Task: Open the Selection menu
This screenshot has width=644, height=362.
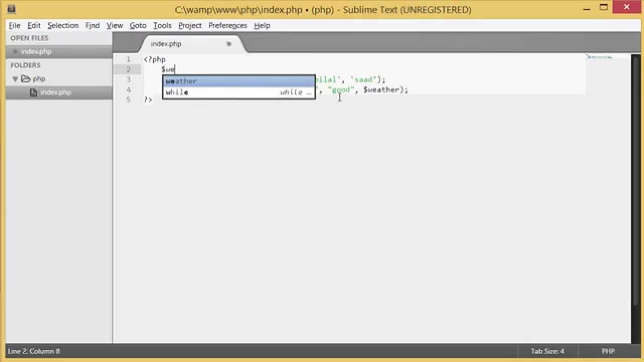Action: point(63,26)
